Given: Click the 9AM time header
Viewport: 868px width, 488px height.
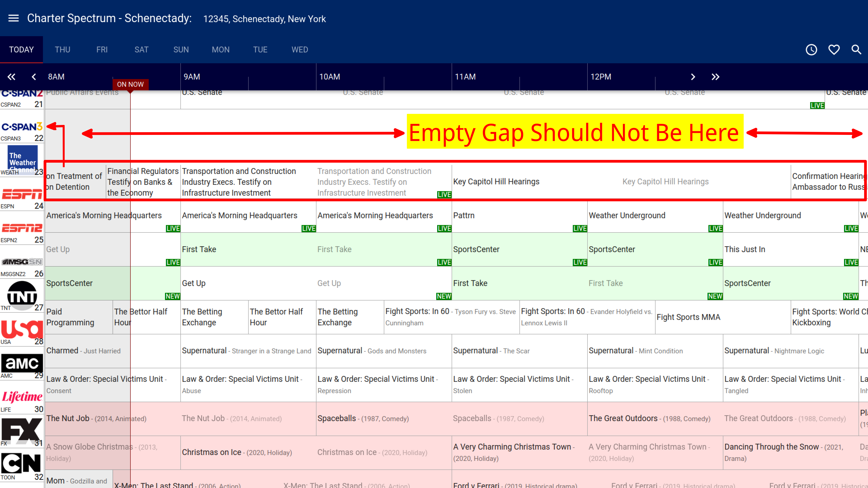Looking at the screenshot, I should [x=192, y=77].
